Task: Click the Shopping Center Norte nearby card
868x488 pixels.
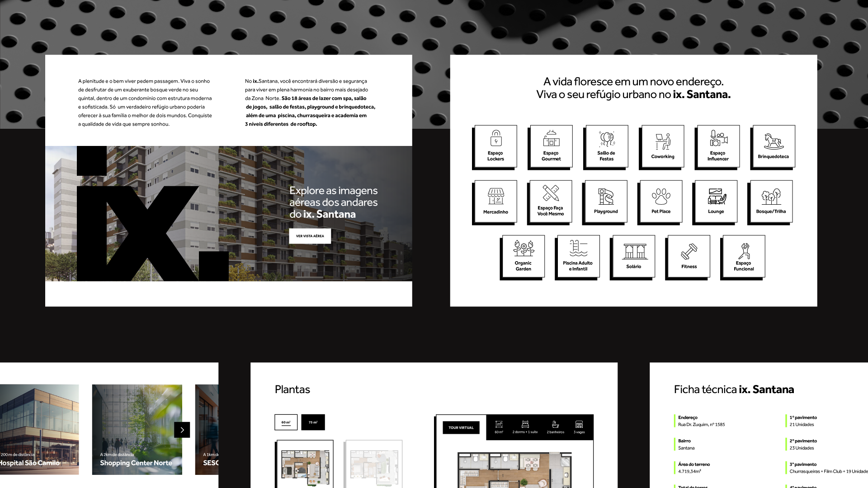Action: tap(137, 430)
